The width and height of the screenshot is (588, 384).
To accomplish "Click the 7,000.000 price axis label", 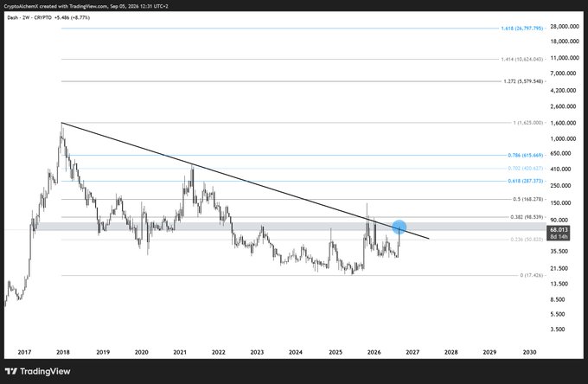I will (x=565, y=74).
